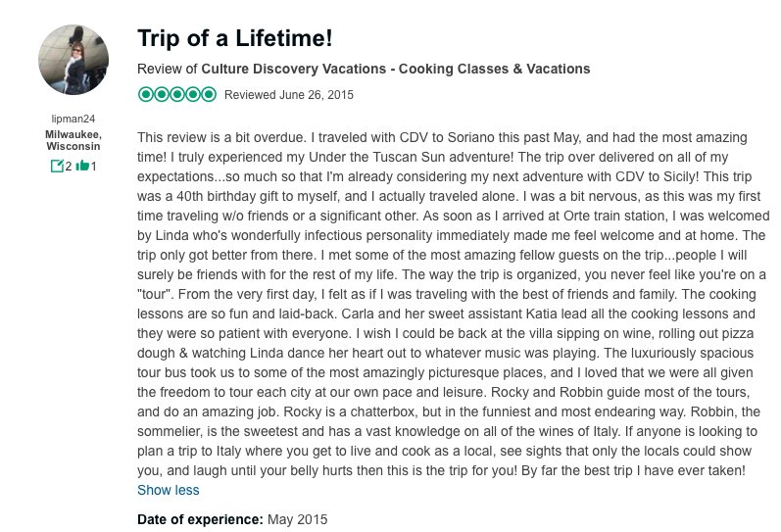Click the helpful votes count number 1
The height and width of the screenshot is (532, 781).
point(94,166)
